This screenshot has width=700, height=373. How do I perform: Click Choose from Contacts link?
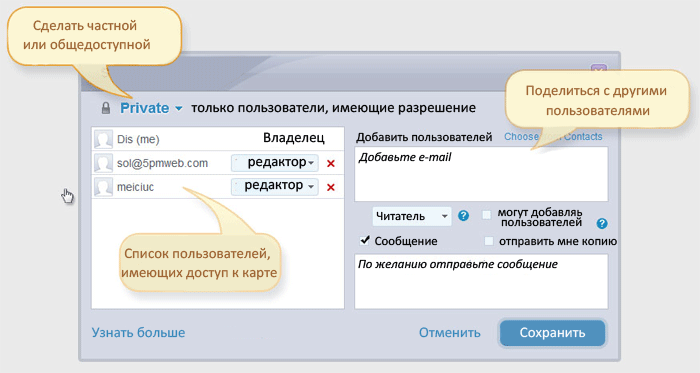[x=553, y=137]
